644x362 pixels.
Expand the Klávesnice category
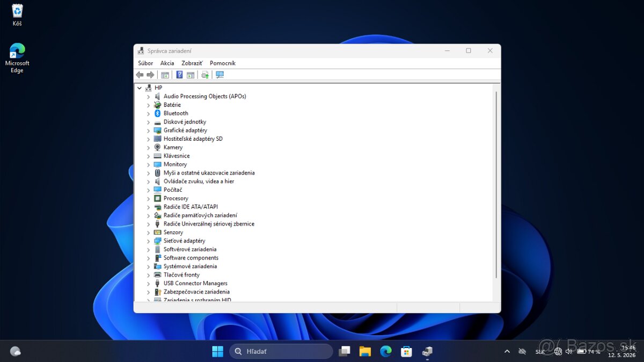(x=149, y=156)
